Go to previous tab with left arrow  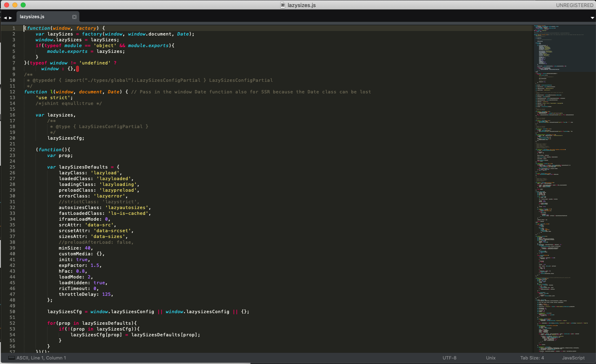[5, 18]
